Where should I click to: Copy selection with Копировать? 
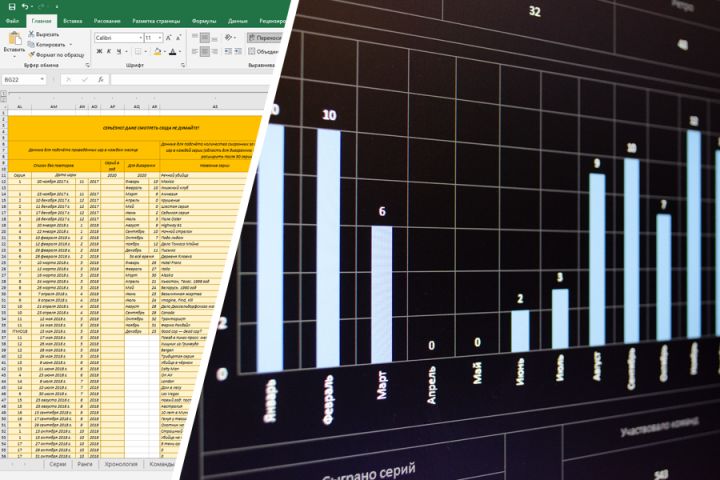[47, 45]
